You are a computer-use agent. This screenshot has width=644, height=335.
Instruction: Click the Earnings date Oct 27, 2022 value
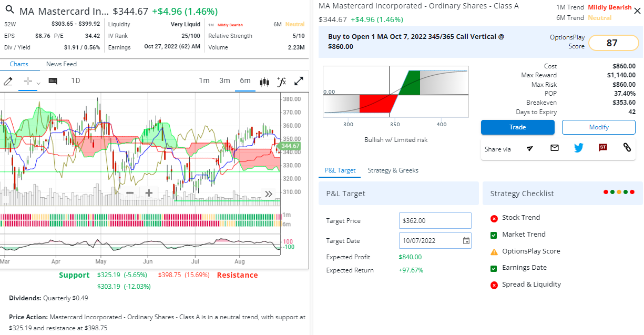(x=172, y=47)
